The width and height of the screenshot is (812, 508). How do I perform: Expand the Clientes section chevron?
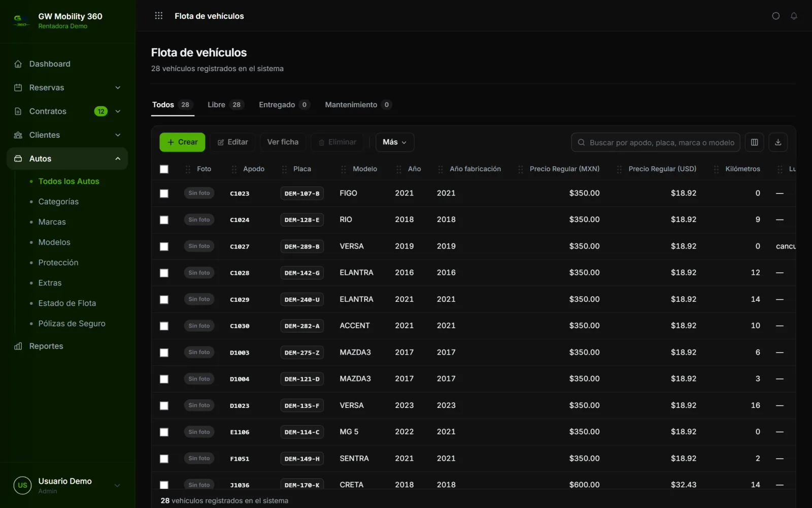(118, 135)
